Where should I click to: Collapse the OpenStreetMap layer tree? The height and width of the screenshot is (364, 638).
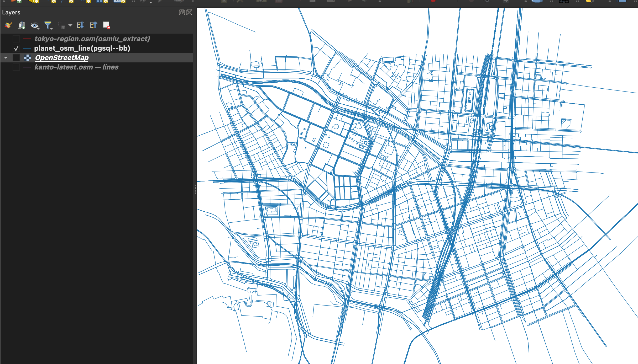[6, 57]
